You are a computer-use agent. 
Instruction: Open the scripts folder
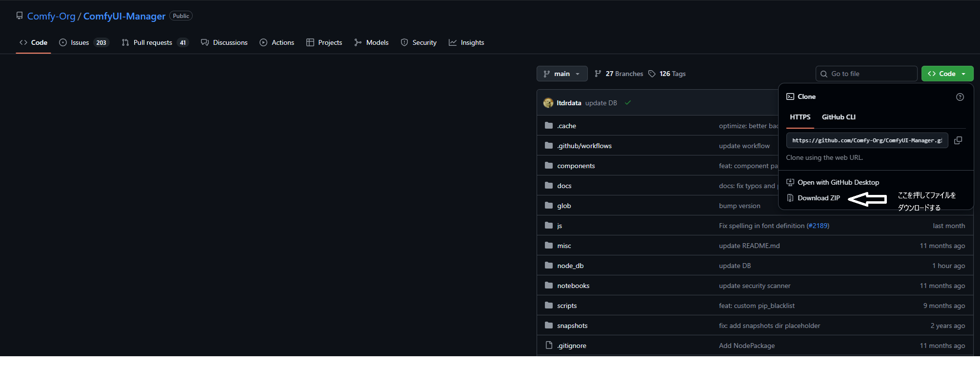567,306
